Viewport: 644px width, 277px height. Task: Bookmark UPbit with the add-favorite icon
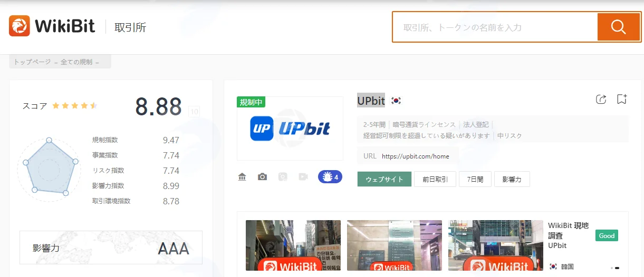[x=622, y=99]
